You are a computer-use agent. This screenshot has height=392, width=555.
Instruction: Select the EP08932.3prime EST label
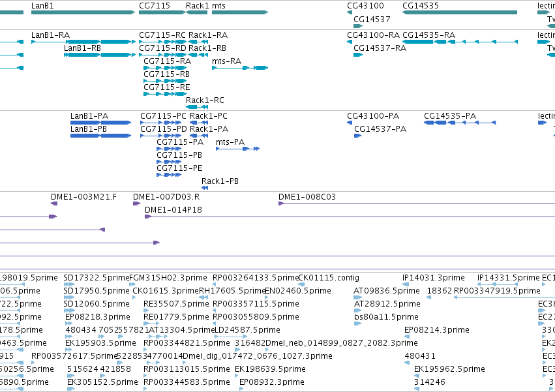coord(272,382)
